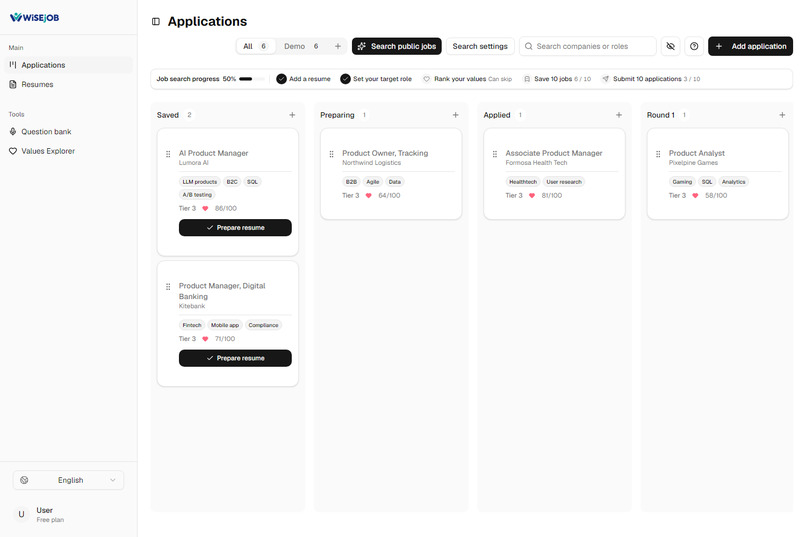Open Search settings
The width and height of the screenshot is (806, 537).
(x=480, y=46)
